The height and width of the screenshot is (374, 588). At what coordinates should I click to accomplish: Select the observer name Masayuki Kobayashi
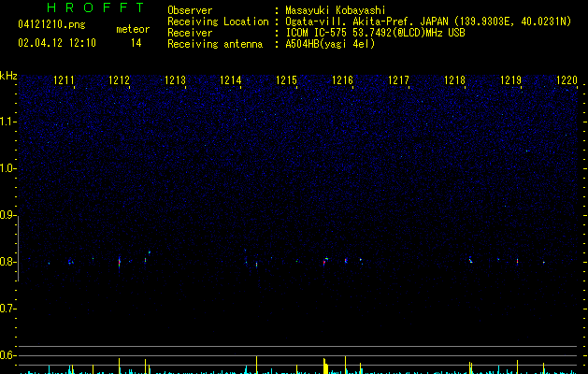[336, 10]
